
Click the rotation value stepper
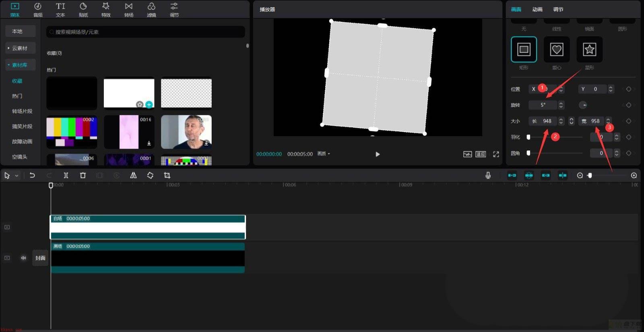coord(561,105)
